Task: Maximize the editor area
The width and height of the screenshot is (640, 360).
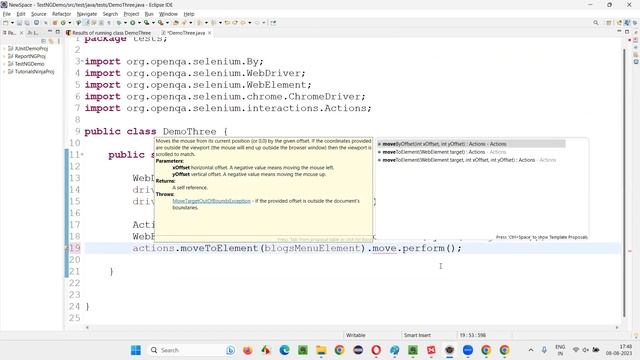Action: tap(627, 32)
